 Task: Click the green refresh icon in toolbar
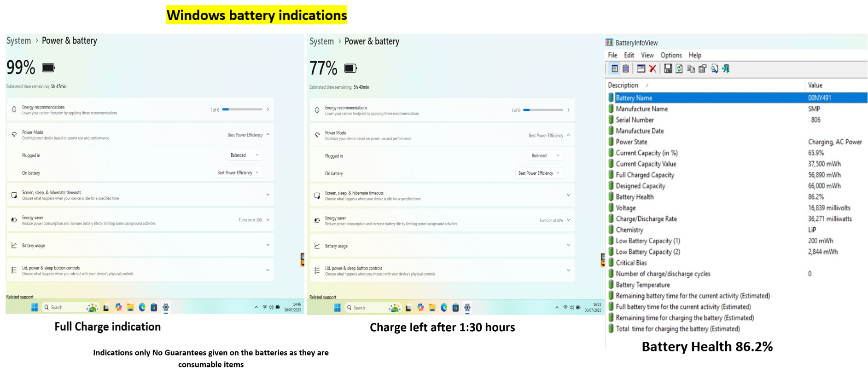coord(679,69)
